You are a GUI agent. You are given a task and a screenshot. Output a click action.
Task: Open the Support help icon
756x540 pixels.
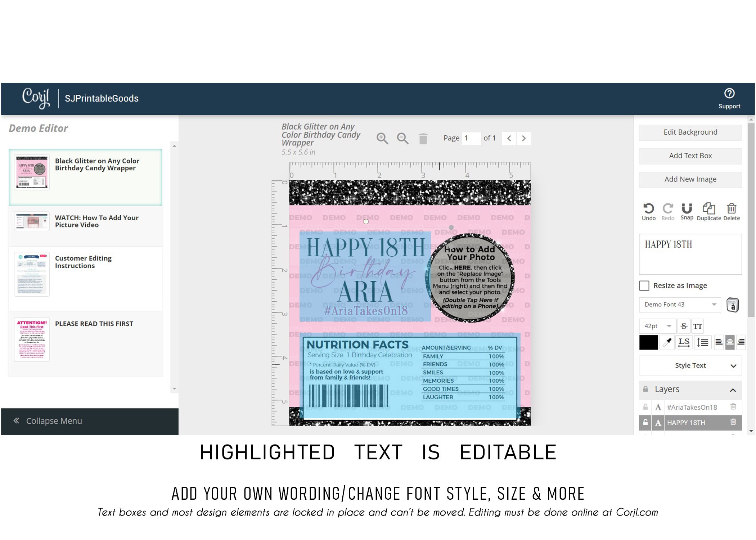[x=729, y=94]
